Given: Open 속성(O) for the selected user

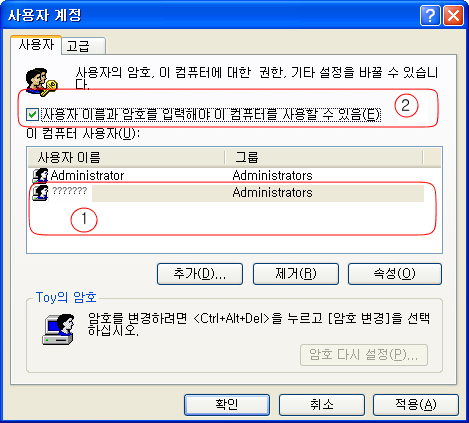Looking at the screenshot, I should [395, 274].
